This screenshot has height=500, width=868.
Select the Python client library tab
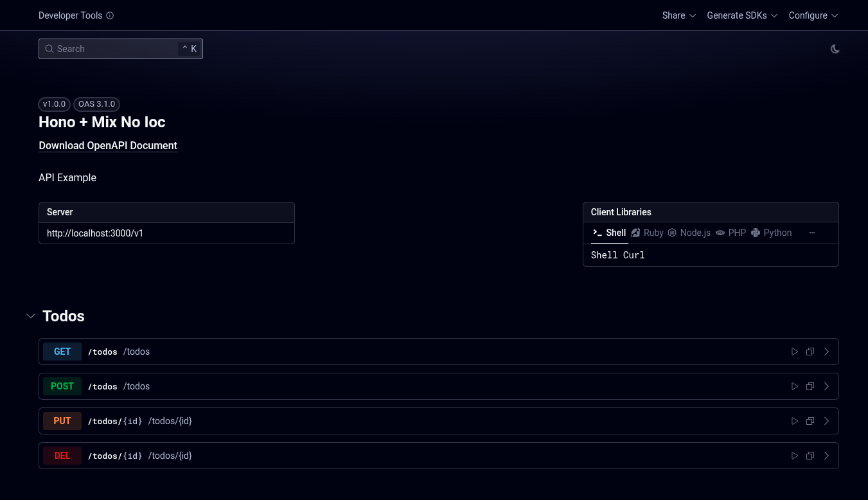(x=771, y=233)
